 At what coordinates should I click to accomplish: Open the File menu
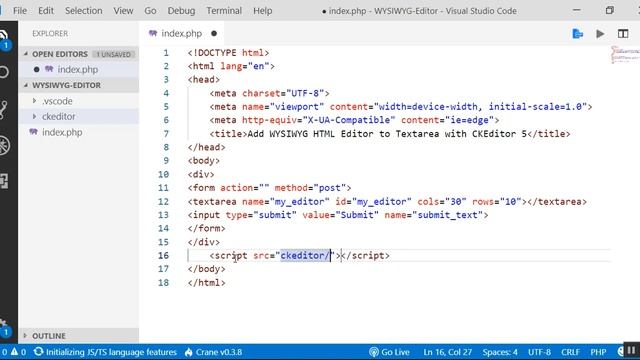point(20,11)
